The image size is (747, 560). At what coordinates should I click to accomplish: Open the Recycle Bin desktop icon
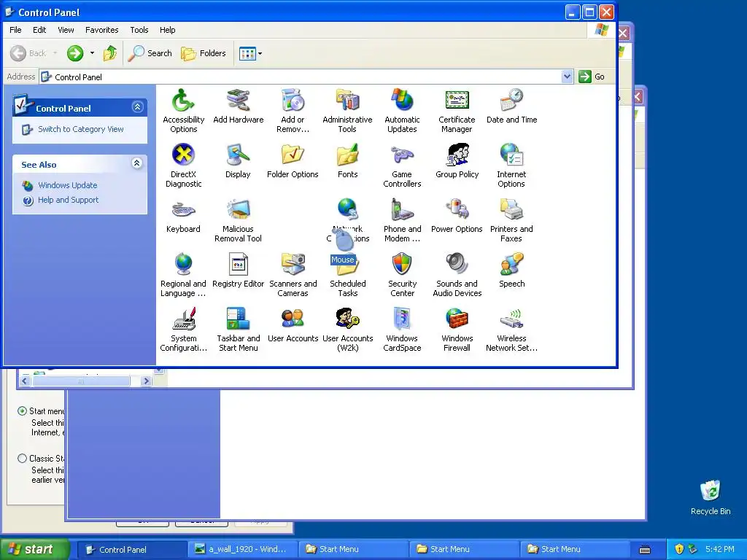click(x=711, y=497)
